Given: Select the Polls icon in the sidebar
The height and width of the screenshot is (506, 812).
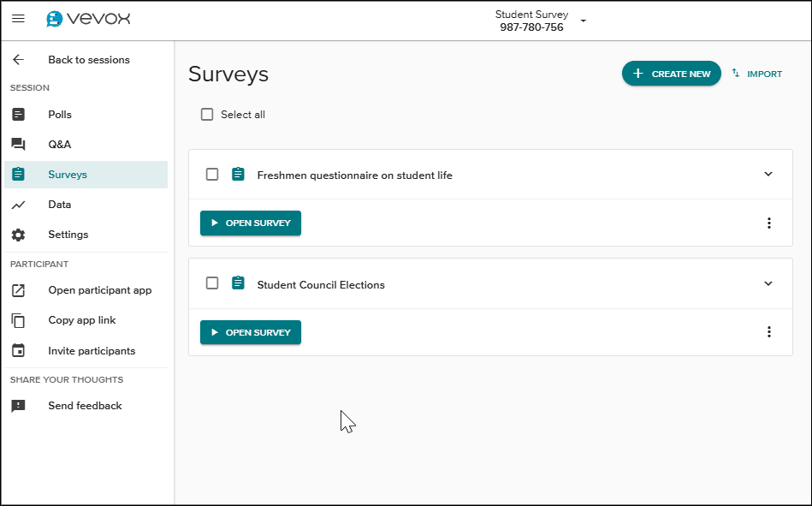Looking at the screenshot, I should click(x=18, y=114).
